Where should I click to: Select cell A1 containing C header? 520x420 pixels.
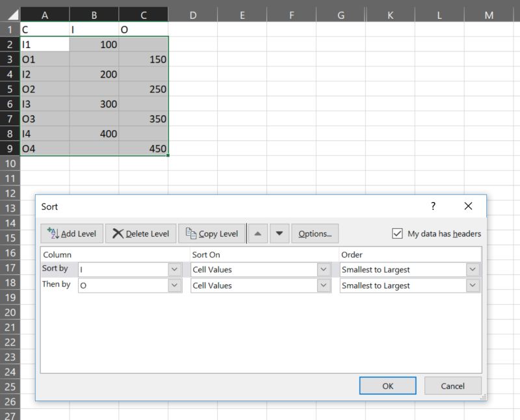pyautogui.click(x=45, y=29)
